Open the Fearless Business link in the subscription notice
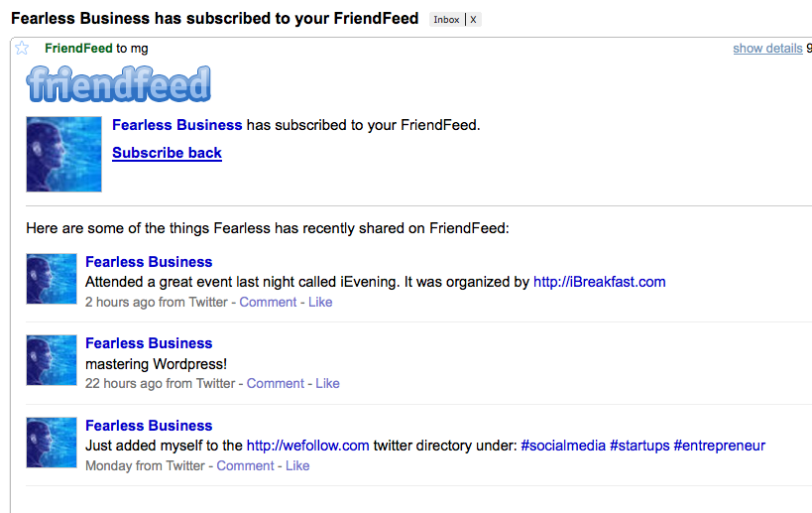The image size is (812, 513). 176,125
